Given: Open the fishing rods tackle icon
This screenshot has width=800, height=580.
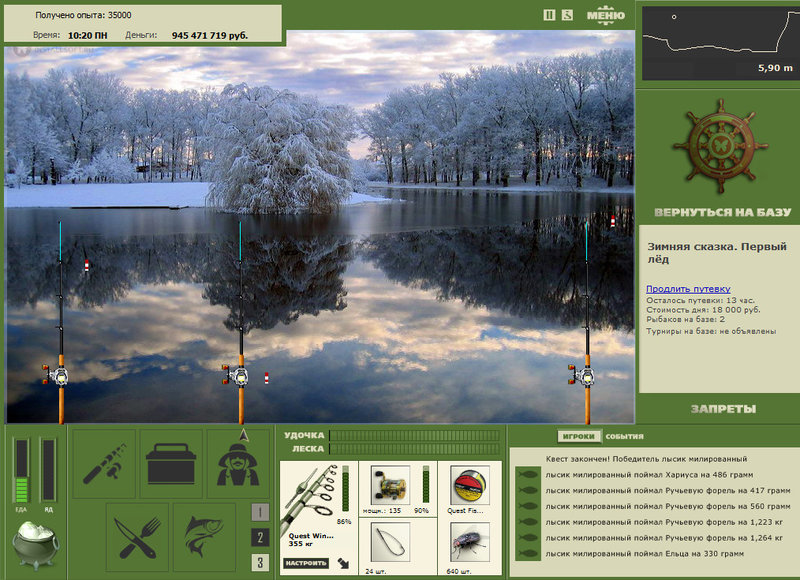Looking at the screenshot, I should pyautogui.click(x=105, y=463).
